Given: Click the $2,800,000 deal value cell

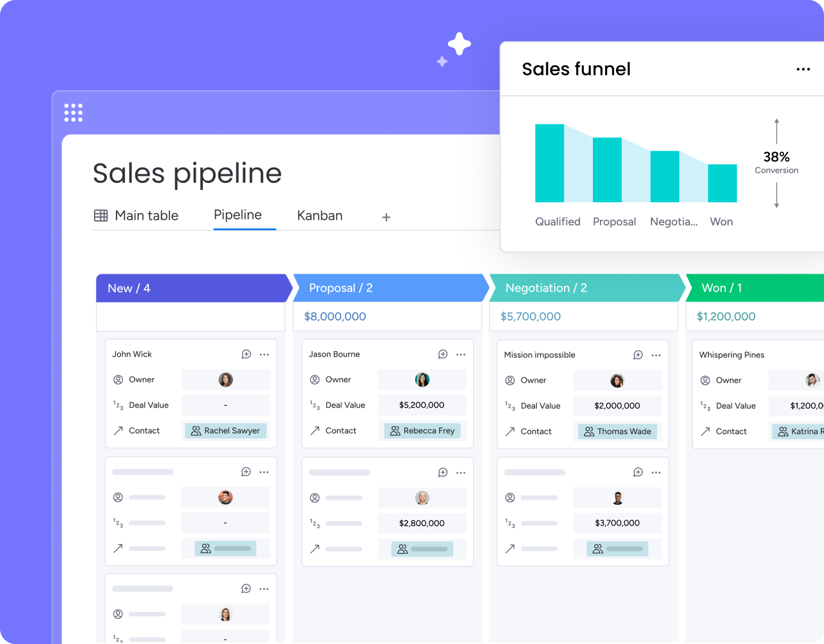Looking at the screenshot, I should [422, 523].
